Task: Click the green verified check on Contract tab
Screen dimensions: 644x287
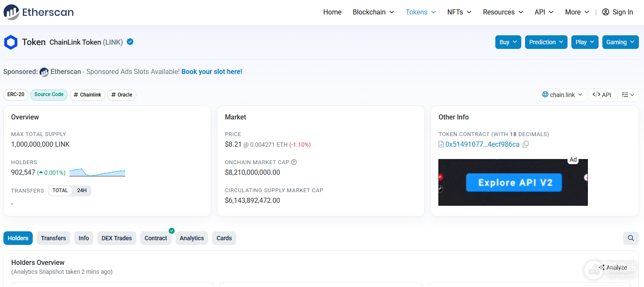Action: coord(172,230)
